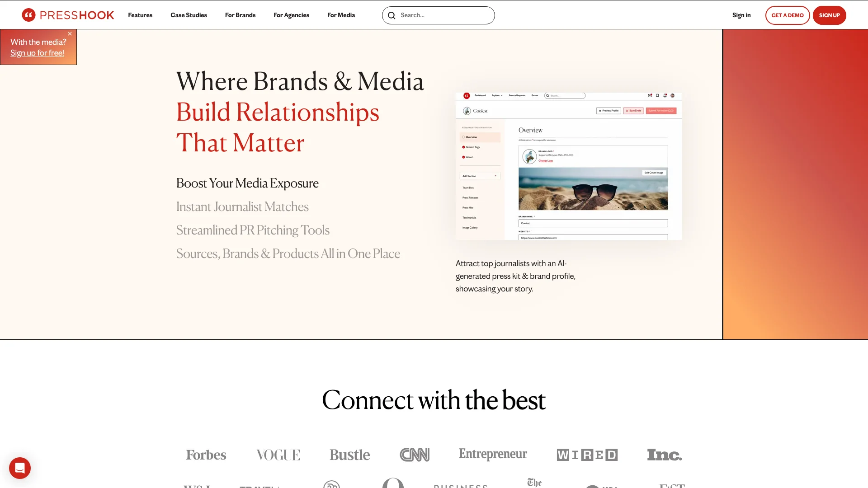The height and width of the screenshot is (488, 868).
Task: Click the WIRED logo
Action: pyautogui.click(x=587, y=455)
